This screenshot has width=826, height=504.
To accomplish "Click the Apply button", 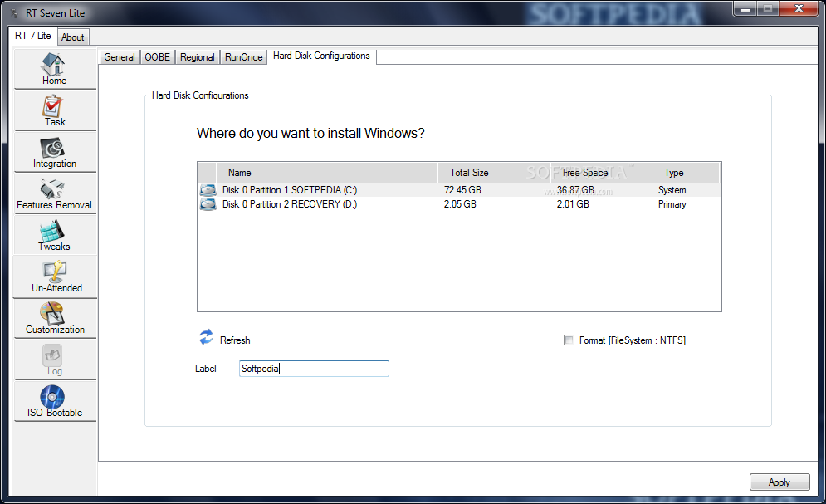I will pyautogui.click(x=780, y=482).
